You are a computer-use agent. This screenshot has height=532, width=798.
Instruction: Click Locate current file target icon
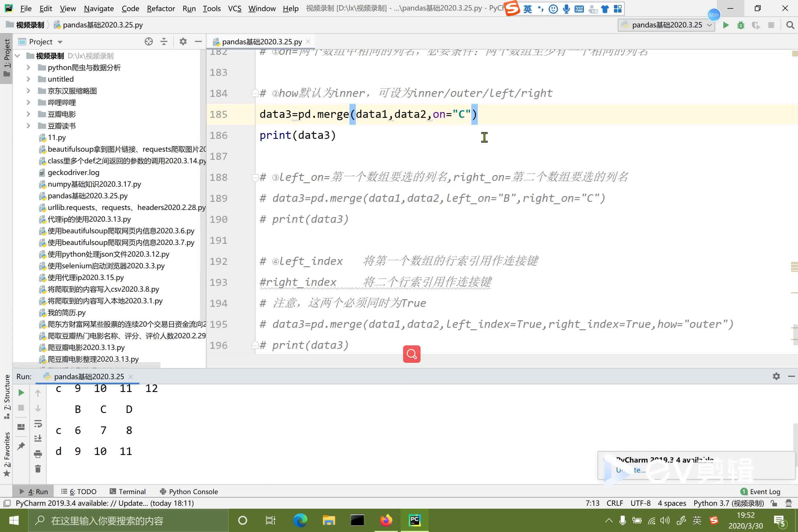149,42
